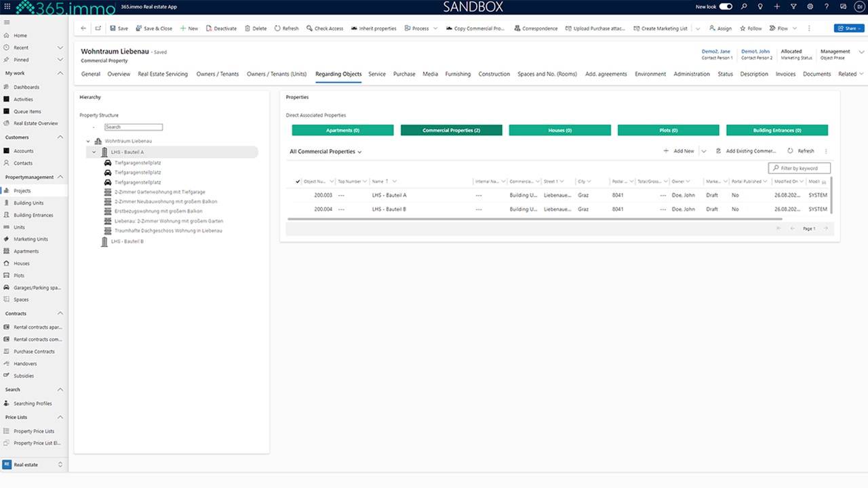Screen dimensions: 868x488
Task: Click the lightbulb assistant icon
Action: tap(760, 7)
